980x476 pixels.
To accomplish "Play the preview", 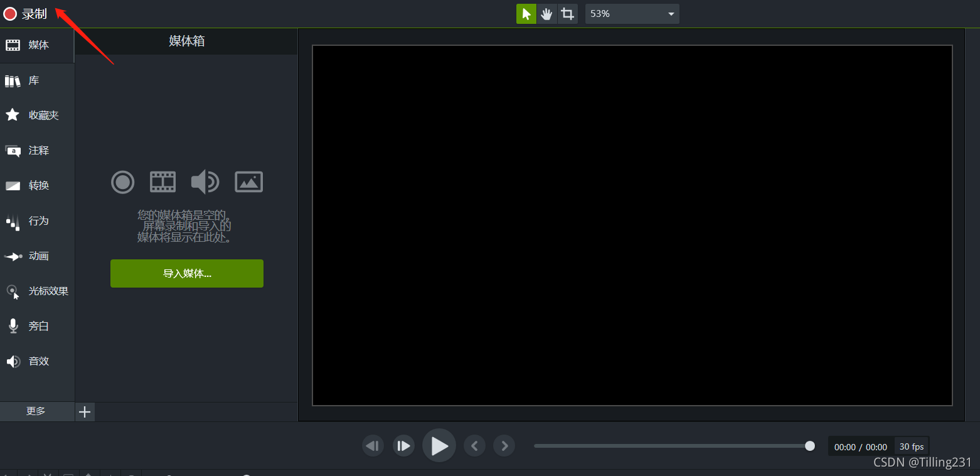I will tap(439, 446).
